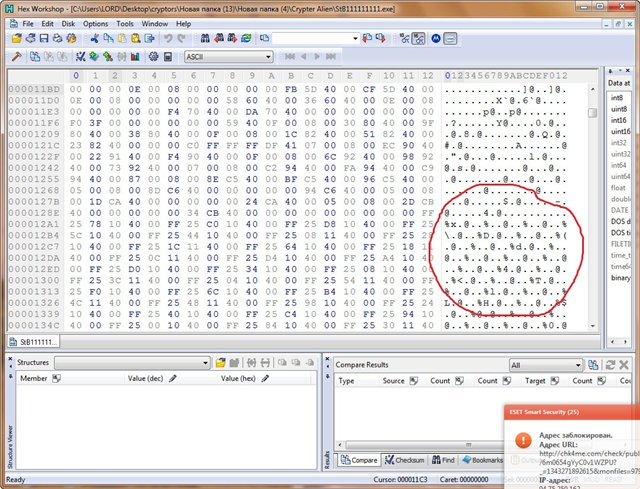Open structure library folder icon in Structures panel

coord(220,362)
